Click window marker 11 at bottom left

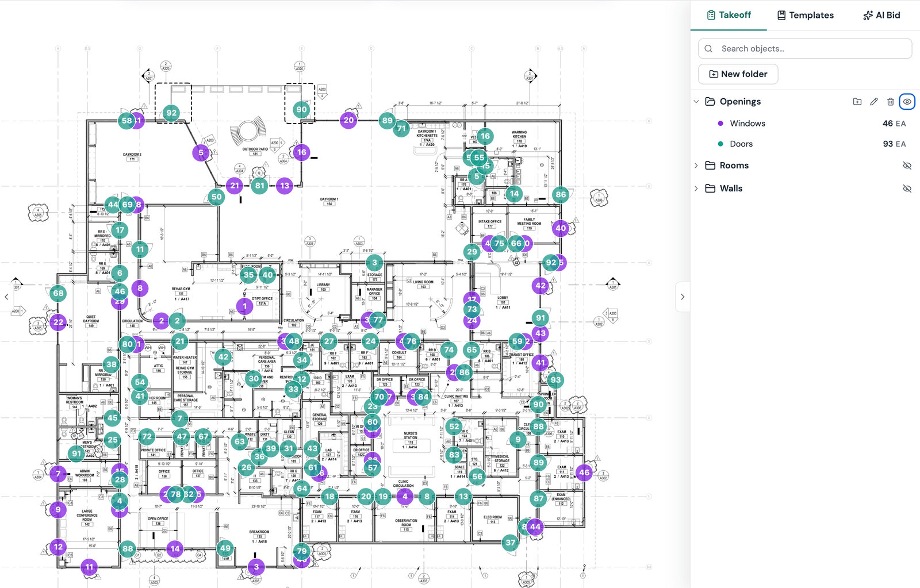(89, 567)
